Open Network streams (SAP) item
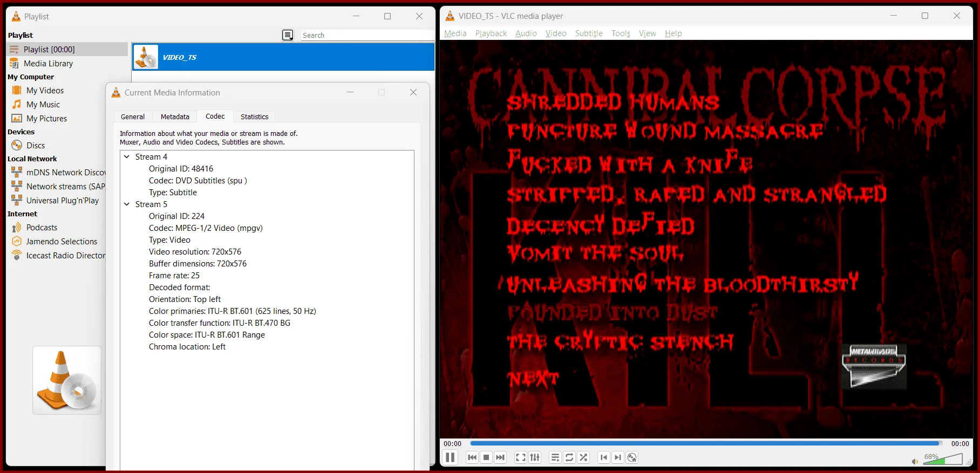Viewport: 980px width, 473px height. [58, 187]
